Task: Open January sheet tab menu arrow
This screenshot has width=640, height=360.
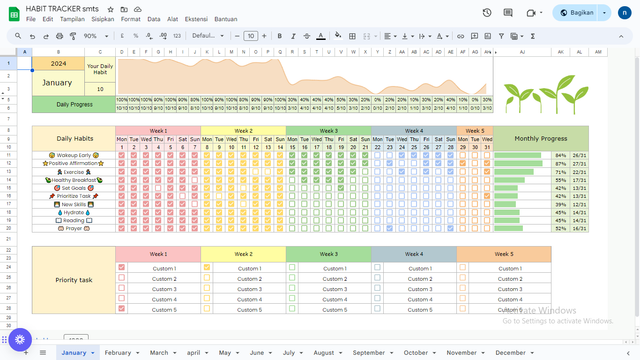Action: point(93,353)
